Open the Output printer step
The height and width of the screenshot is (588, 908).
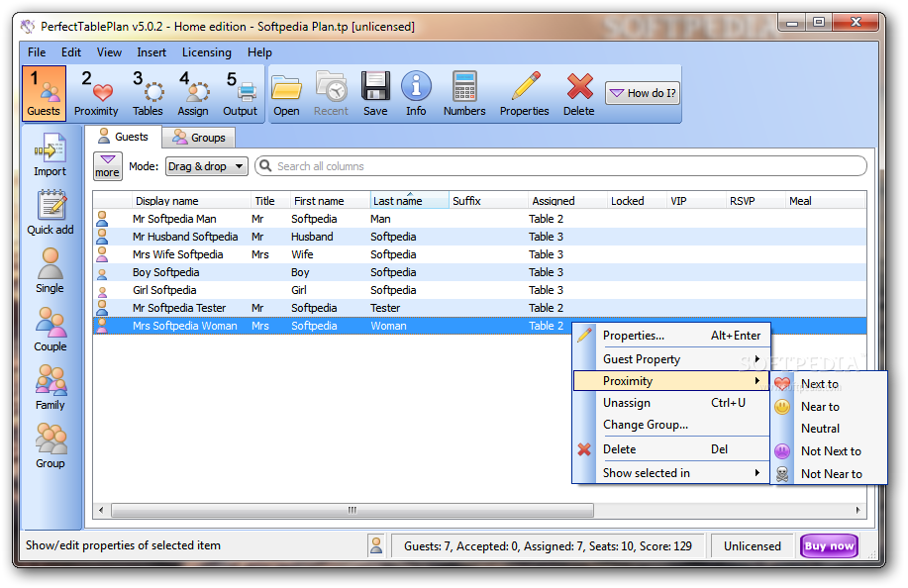(x=241, y=93)
